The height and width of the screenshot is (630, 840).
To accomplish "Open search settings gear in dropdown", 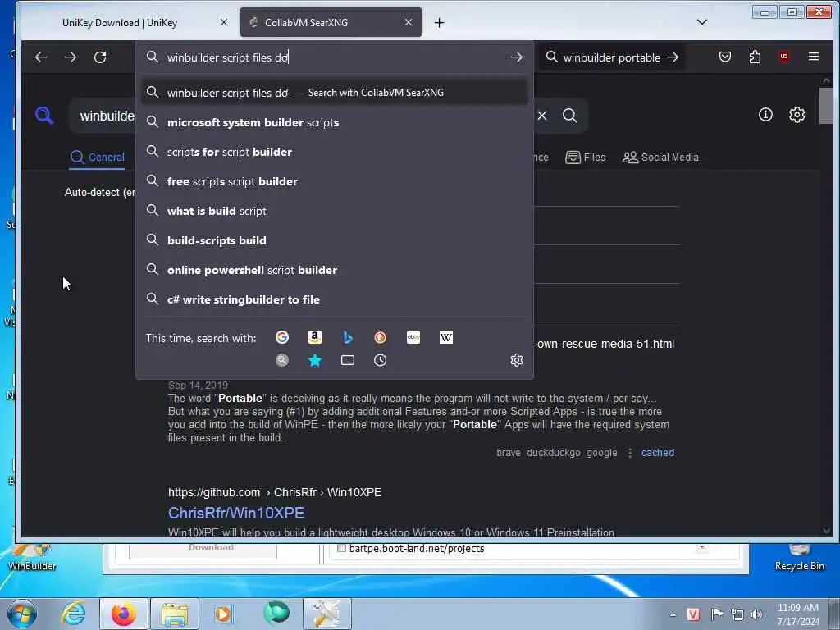I will 517,360.
